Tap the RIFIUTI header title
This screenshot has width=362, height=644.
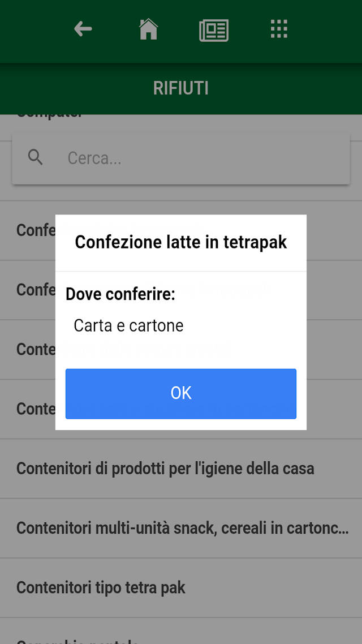pos(181,88)
